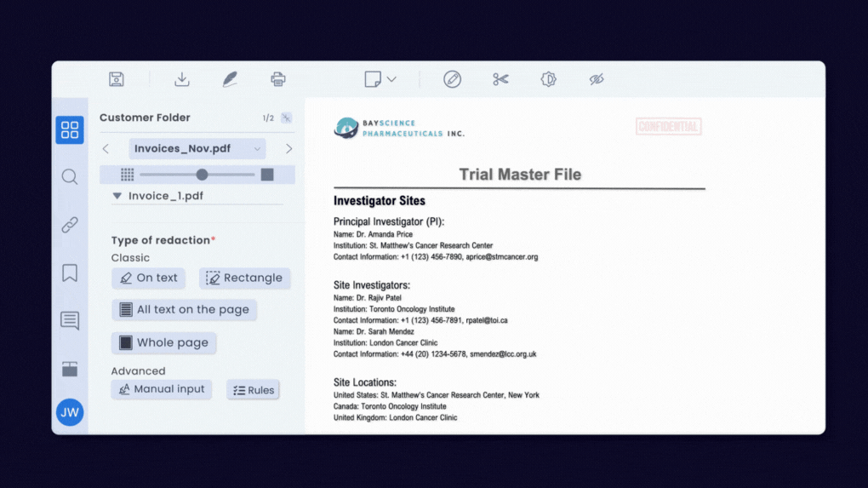Expand the sticky note dropdown arrow
The image size is (868, 488).
click(391, 79)
